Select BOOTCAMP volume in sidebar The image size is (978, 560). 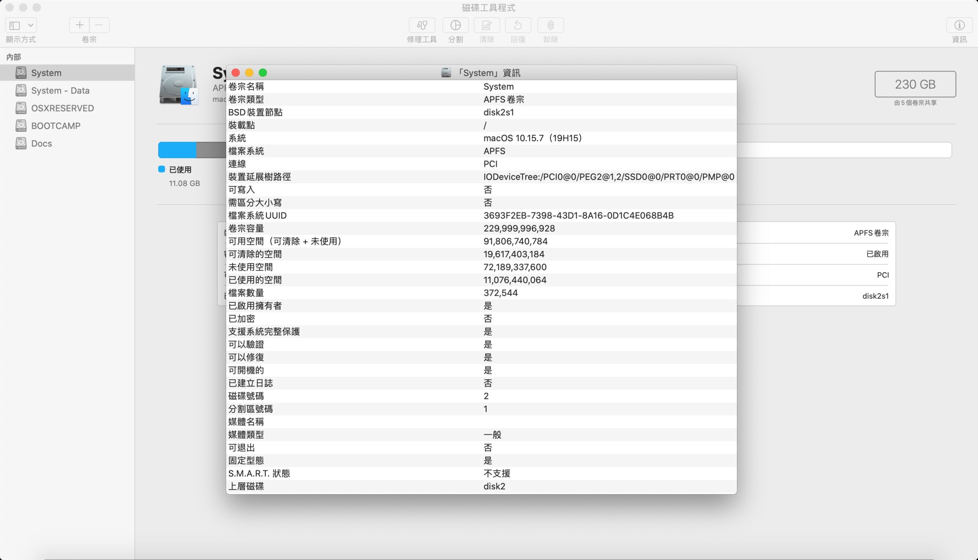[x=67, y=126]
